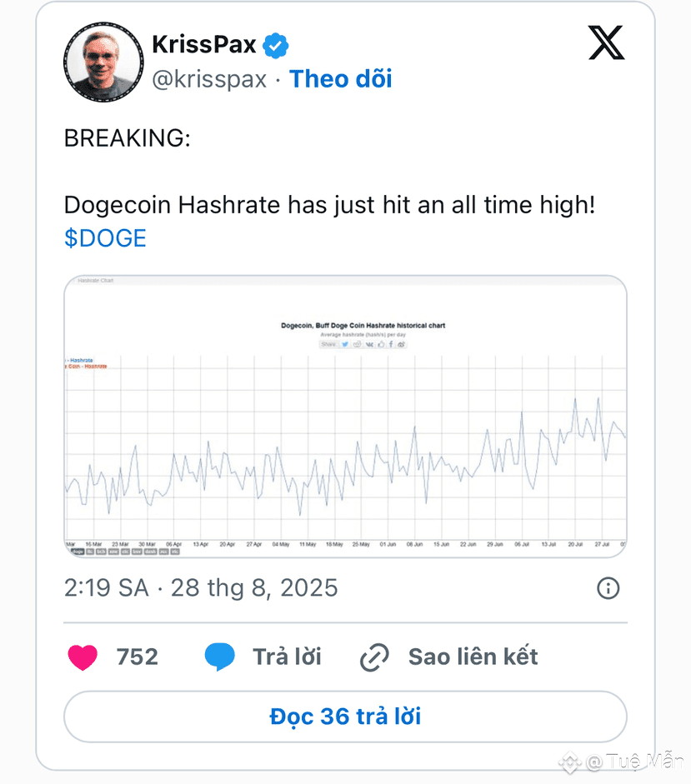Click Sao liên kết to copy link
Screen dimensions: 691x784
[x=473, y=657]
